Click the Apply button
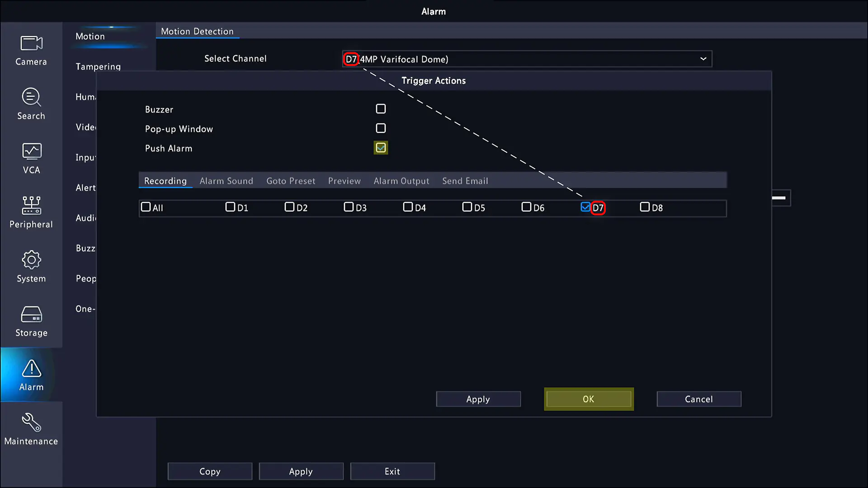The height and width of the screenshot is (488, 868). (478, 399)
